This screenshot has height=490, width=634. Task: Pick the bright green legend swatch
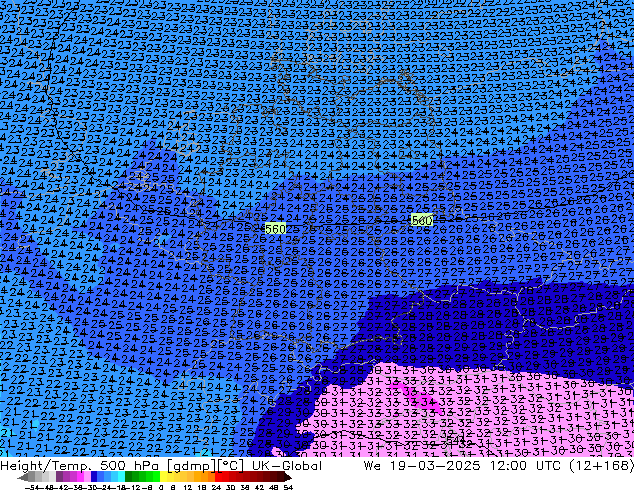tap(156, 476)
